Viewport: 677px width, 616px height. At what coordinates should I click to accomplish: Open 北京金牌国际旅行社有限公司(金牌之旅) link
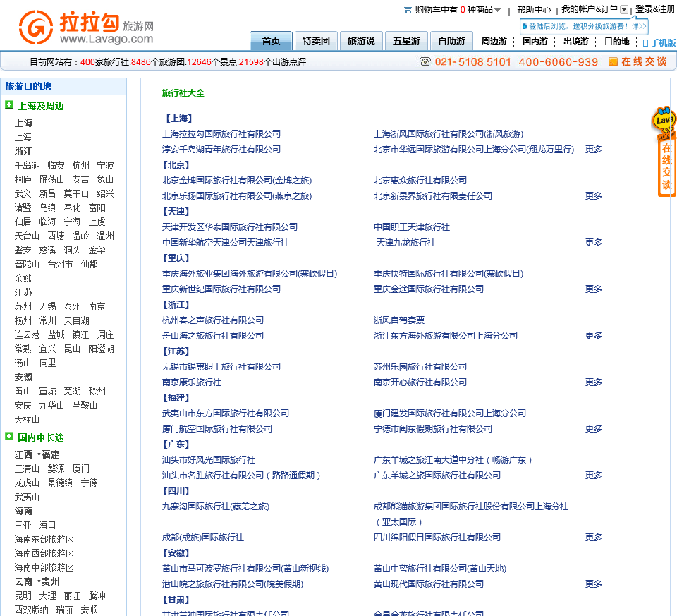[x=237, y=181]
